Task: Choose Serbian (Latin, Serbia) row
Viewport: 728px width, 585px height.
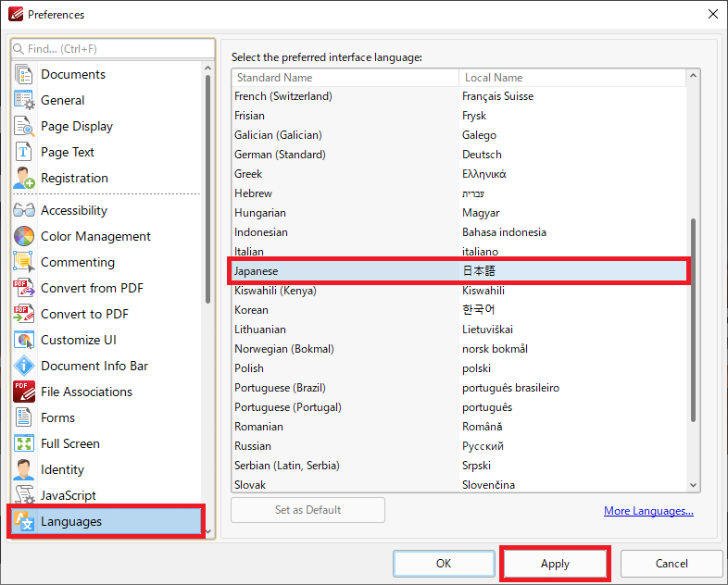Action: (458, 466)
